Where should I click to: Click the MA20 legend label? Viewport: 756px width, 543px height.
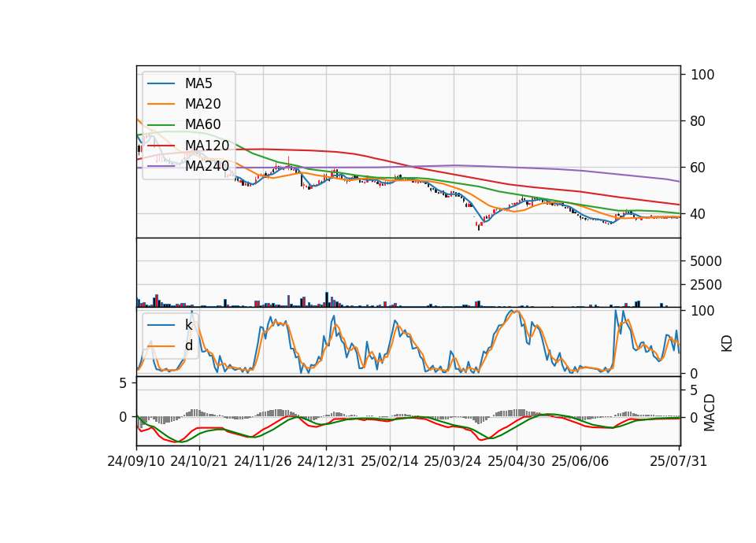[202, 104]
